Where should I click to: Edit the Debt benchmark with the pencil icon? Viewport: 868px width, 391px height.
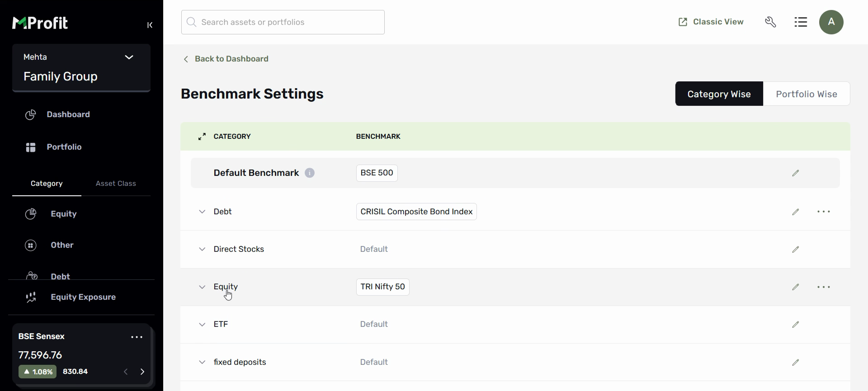[x=796, y=212]
